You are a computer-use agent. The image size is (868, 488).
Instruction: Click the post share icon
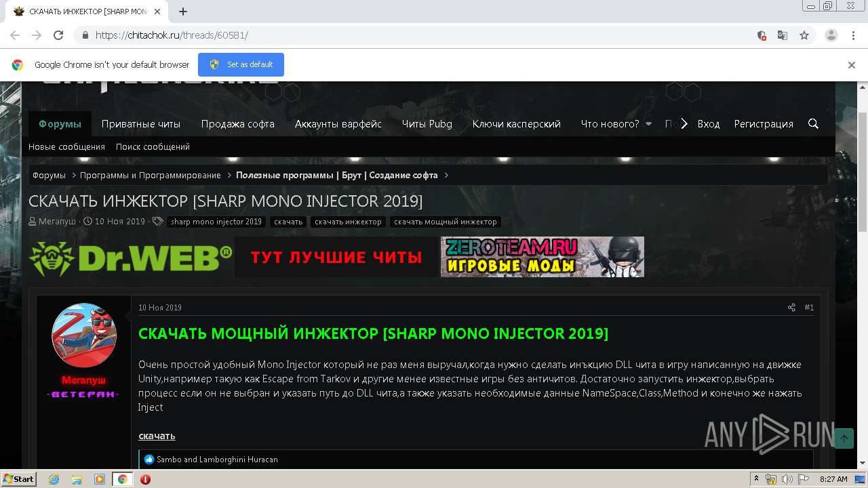click(x=791, y=308)
